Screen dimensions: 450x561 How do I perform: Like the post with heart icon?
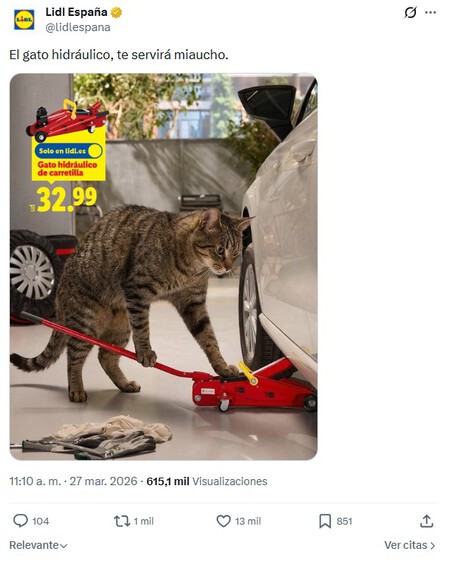(x=224, y=521)
